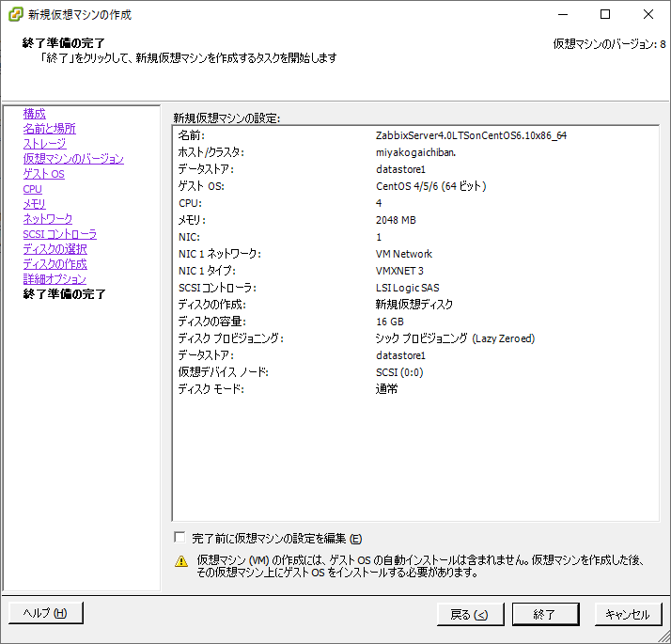This screenshot has height=644, width=671.
Task: Open the ディスクの作成 step
Action: 55,264
